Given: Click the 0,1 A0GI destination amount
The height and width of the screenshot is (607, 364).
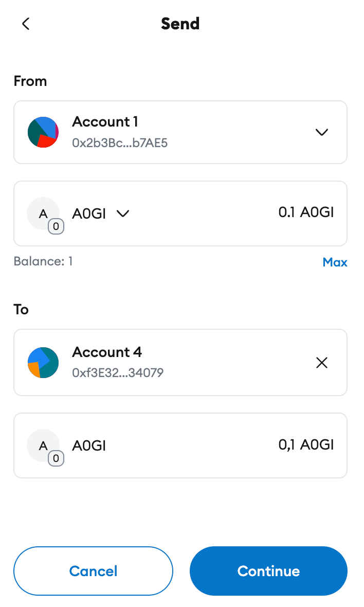Looking at the screenshot, I should point(306,444).
